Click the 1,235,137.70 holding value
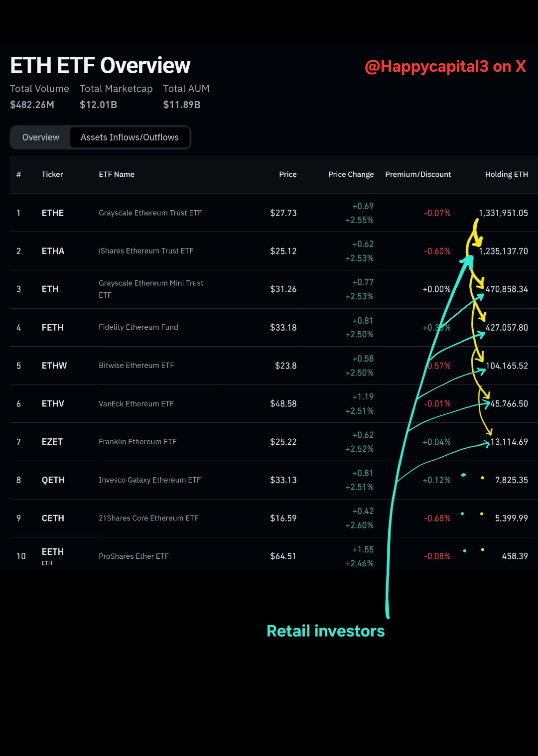538x756 pixels. (x=504, y=252)
